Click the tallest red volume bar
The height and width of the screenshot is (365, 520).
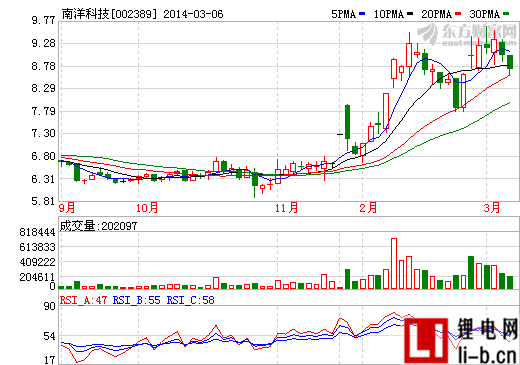coord(394,263)
